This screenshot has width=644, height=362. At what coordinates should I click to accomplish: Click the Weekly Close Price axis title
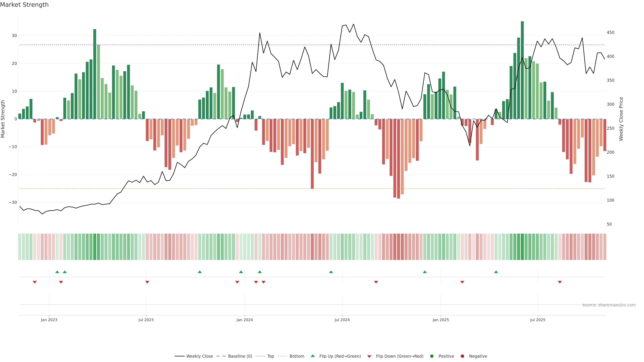621,119
